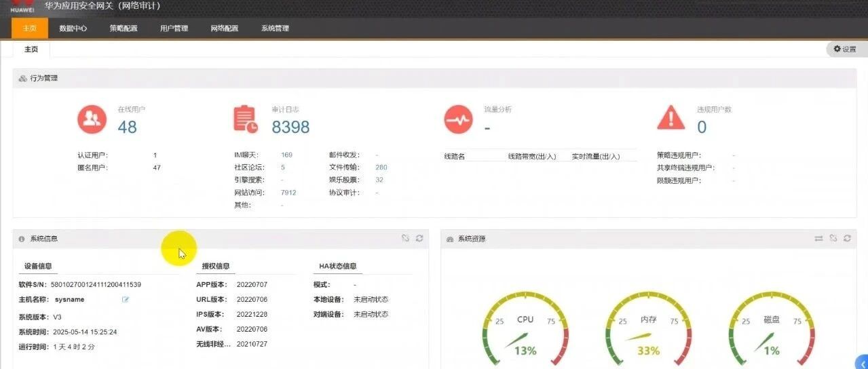Click the 行为管理 section icon
868x369 pixels.
click(22, 79)
